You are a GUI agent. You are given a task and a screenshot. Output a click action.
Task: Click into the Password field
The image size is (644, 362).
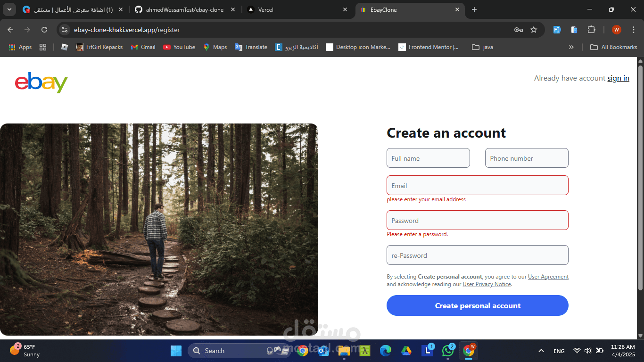[x=478, y=220]
